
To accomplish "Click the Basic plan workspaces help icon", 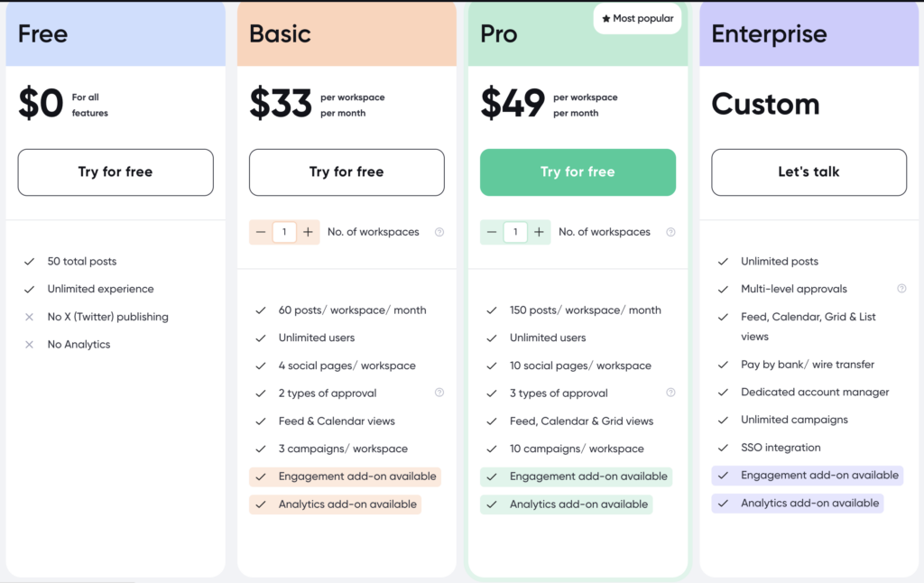I will point(439,232).
